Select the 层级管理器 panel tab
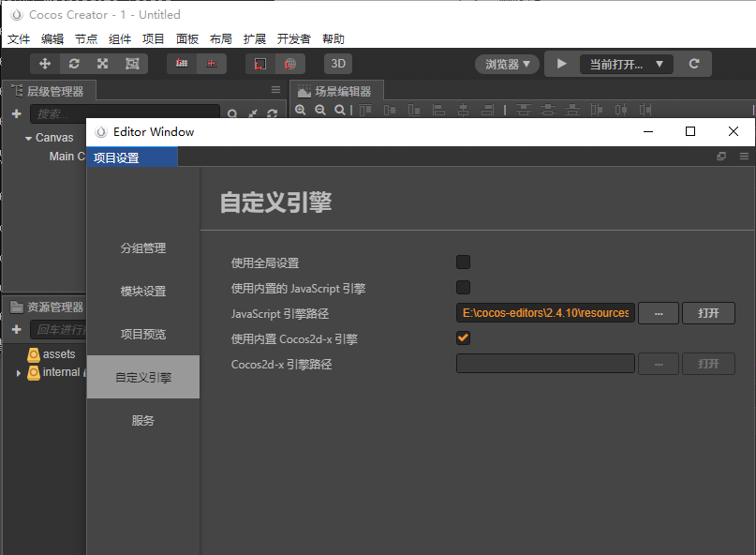 pos(50,91)
